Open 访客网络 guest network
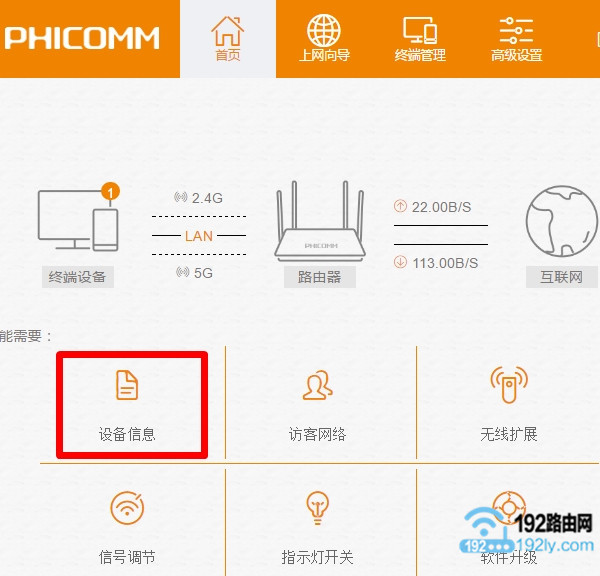This screenshot has width=600, height=576. tap(317, 405)
